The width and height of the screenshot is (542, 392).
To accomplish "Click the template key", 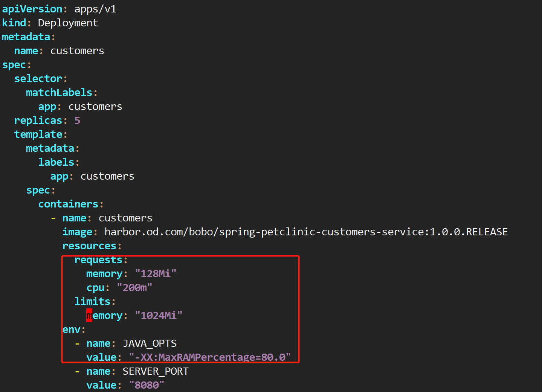I will (38, 134).
